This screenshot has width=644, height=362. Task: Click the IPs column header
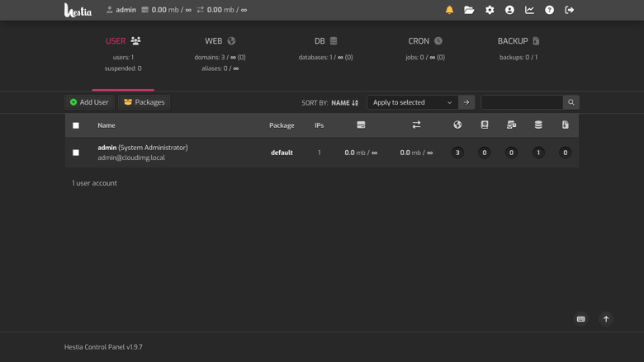click(x=320, y=125)
